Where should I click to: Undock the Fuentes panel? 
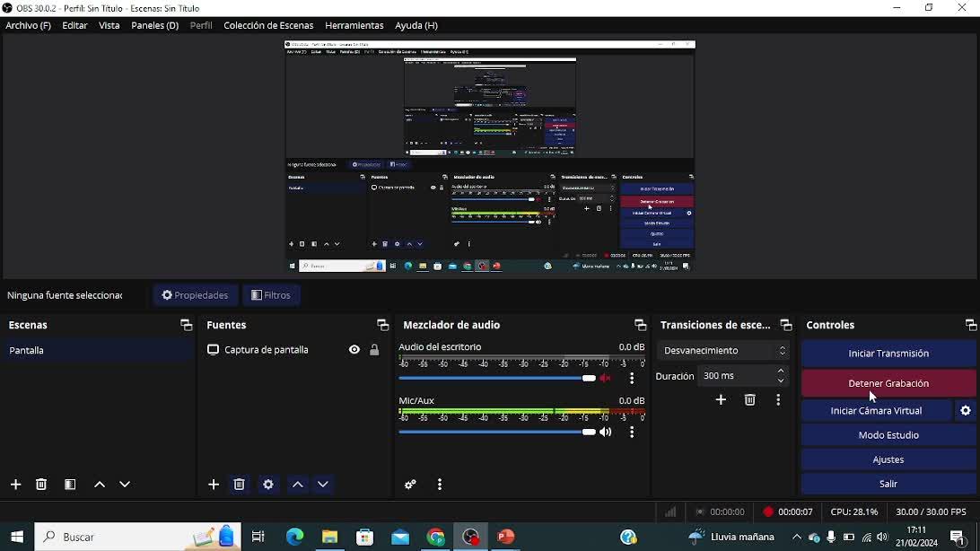point(383,325)
